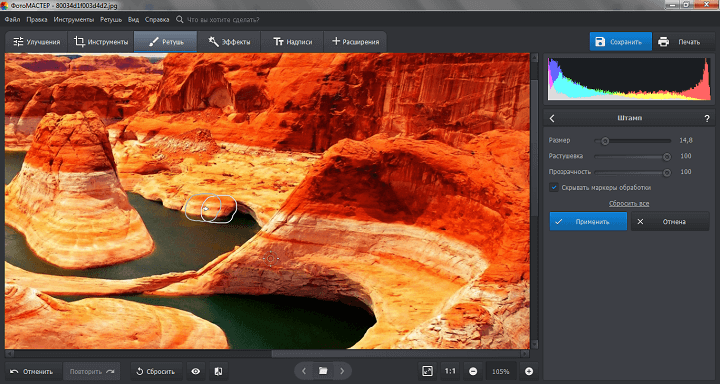
Task: Click the Сохранить button
Action: pos(620,42)
